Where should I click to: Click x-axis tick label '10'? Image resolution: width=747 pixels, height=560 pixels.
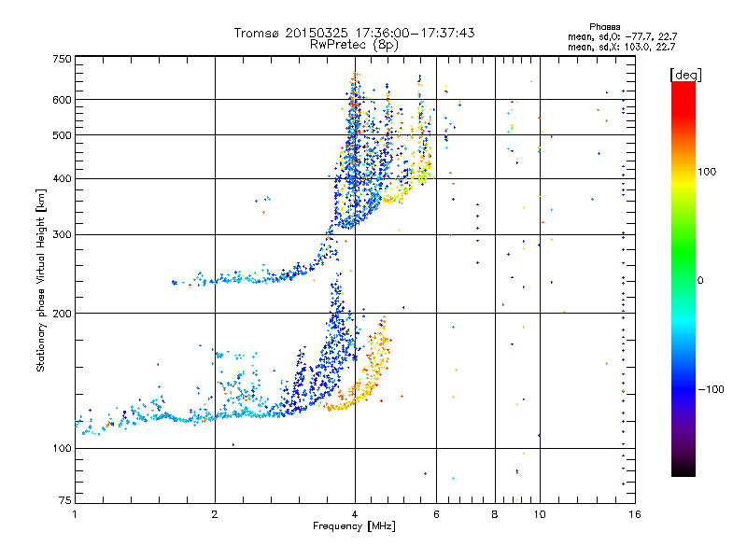540,514
